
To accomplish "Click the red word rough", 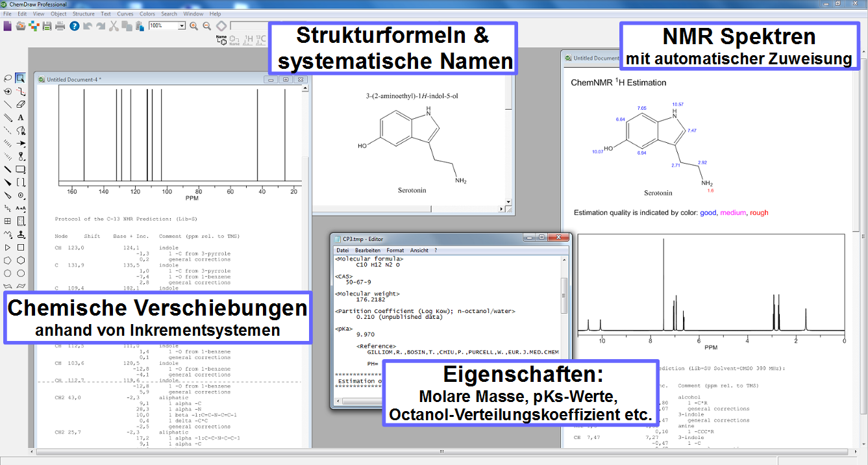I will pyautogui.click(x=759, y=212).
